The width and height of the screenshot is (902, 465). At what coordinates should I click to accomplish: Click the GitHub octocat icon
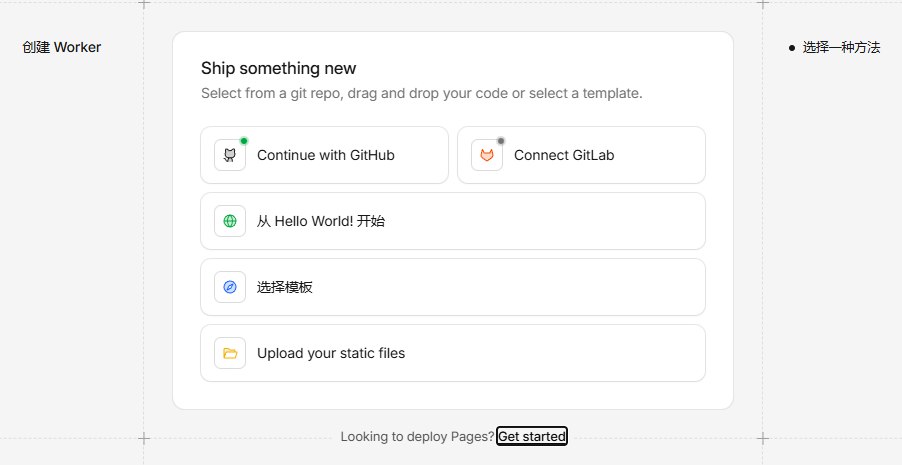230,155
